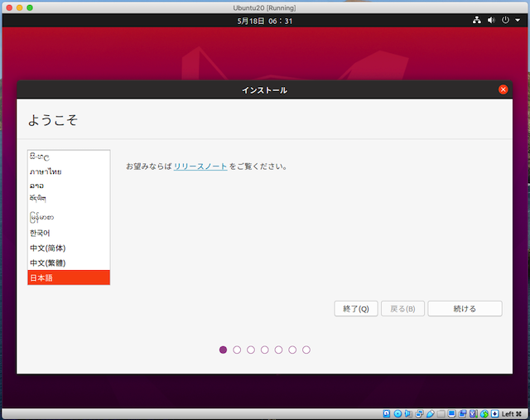Open the Ubuntu network status icon in top bar
This screenshot has width=530, height=420.
(477, 20)
